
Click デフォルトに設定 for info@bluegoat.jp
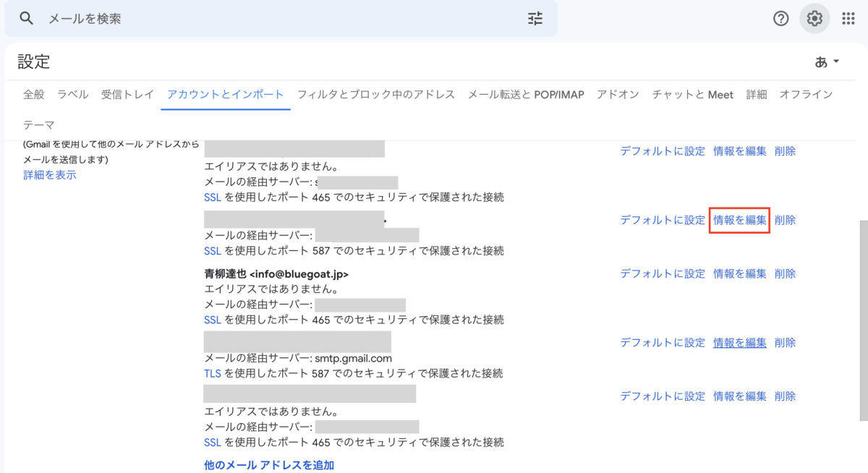point(663,274)
